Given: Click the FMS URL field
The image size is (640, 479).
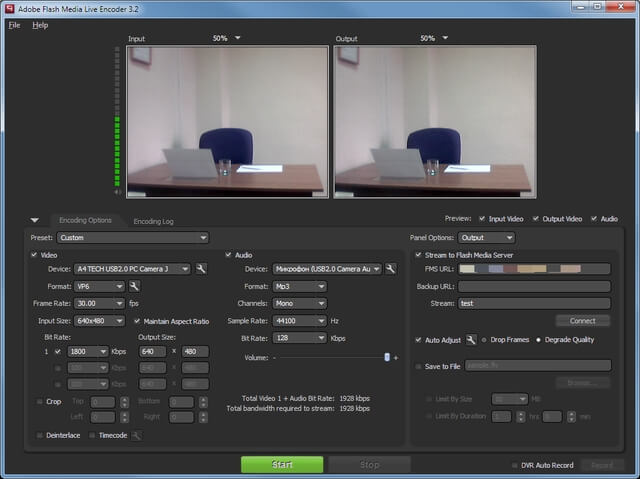Looking at the screenshot, I should click(534, 268).
